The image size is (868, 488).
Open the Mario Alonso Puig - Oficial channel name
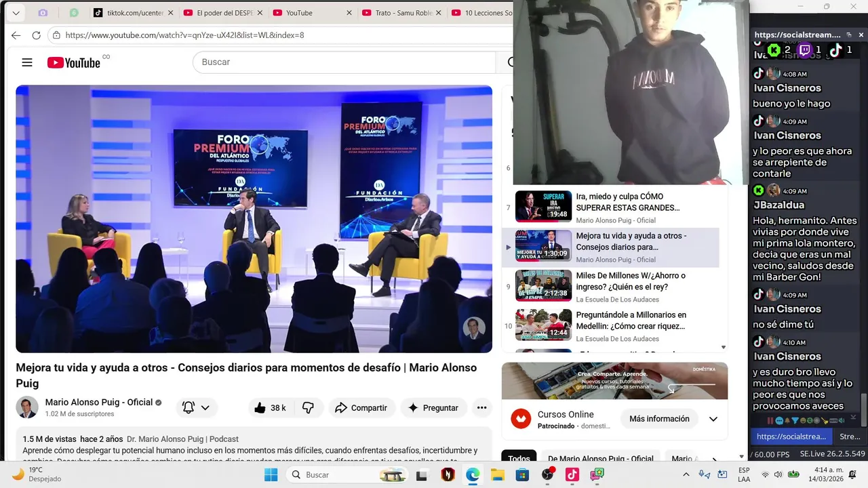click(x=99, y=402)
